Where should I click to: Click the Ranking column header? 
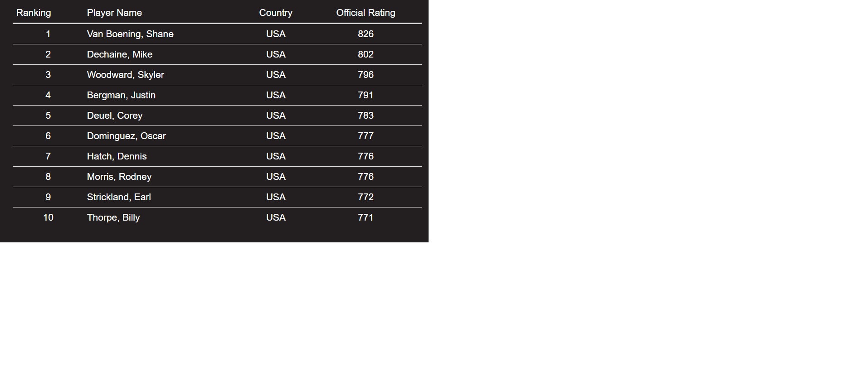34,13
